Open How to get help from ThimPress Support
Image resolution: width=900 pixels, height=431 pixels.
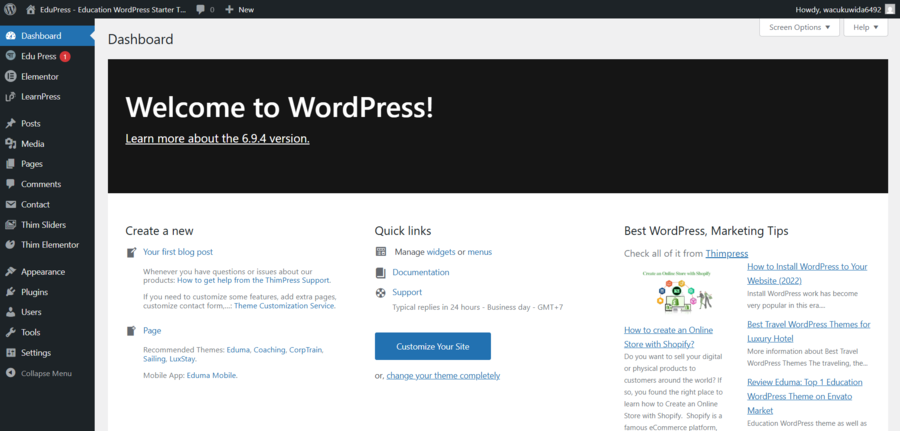[254, 280]
